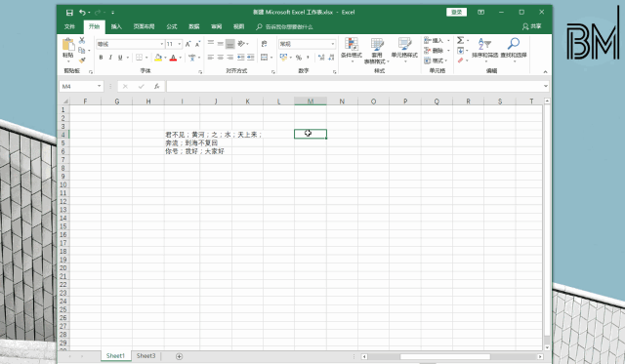
Task: Click the Borders icon
Action: tap(139, 58)
